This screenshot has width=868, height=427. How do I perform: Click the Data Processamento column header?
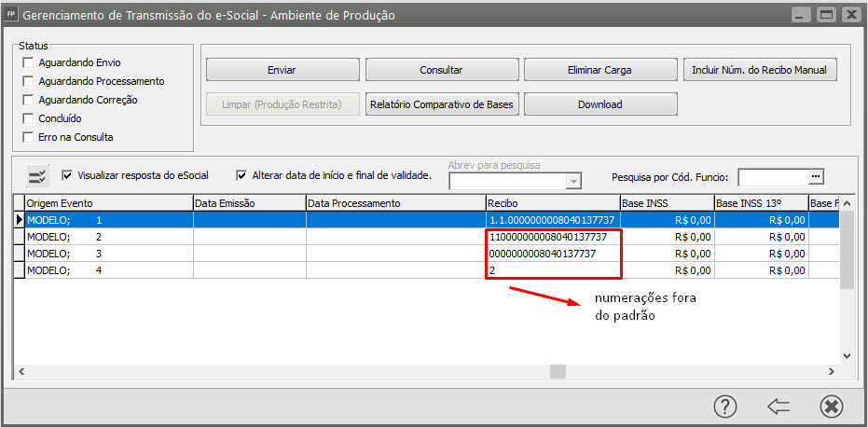click(x=396, y=203)
